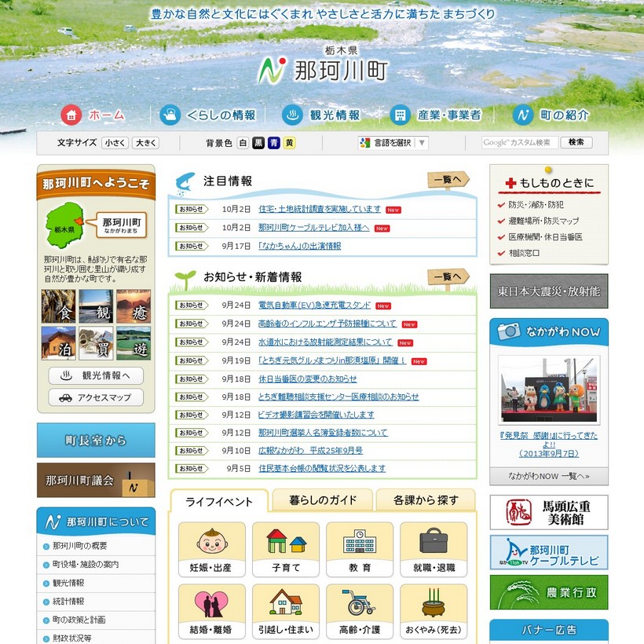Screen dimensions: 644x644
Task: Switch background color to white (白)
Action: pos(243,143)
